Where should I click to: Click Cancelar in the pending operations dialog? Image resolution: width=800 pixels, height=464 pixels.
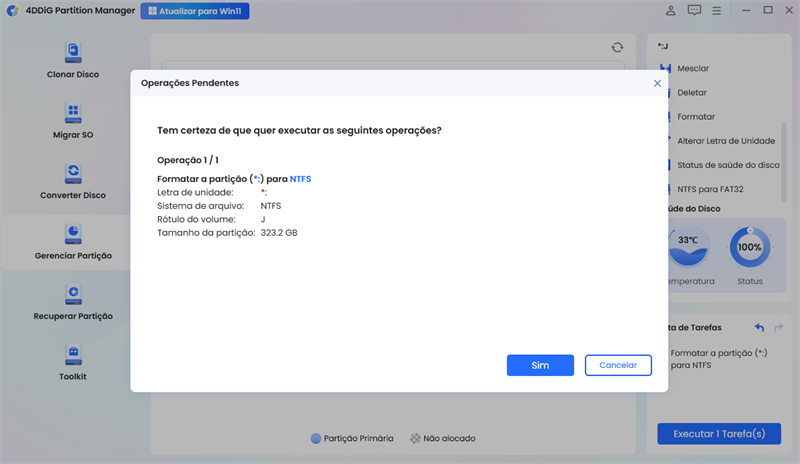click(x=618, y=365)
